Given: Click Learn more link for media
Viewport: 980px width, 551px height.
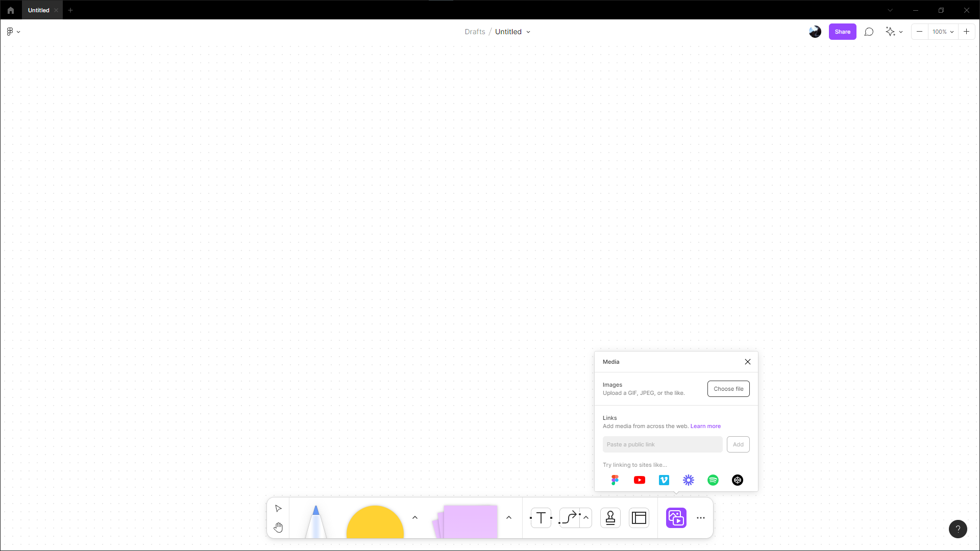Looking at the screenshot, I should tap(705, 426).
